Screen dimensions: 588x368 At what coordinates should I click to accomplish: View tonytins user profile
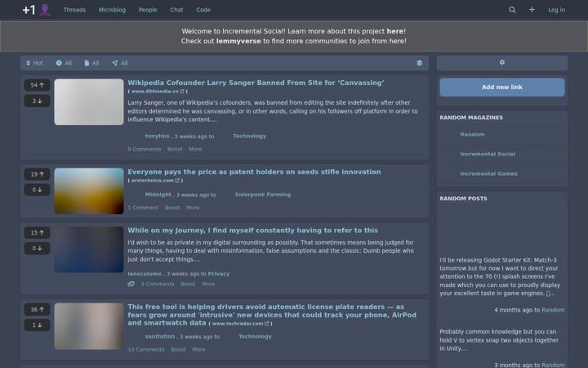coord(157,137)
